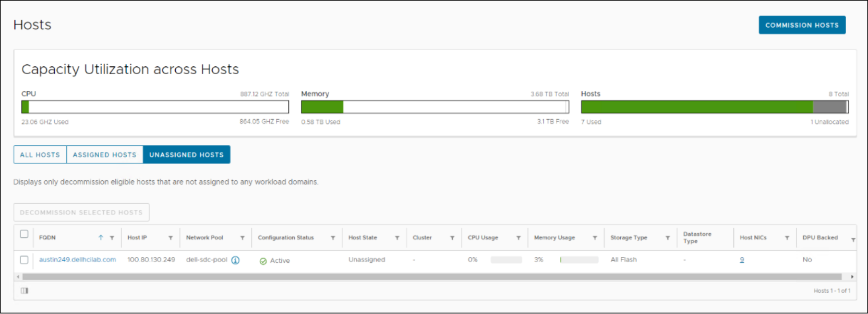Click the CPU Usage column header
The image size is (868, 314).
click(x=483, y=238)
